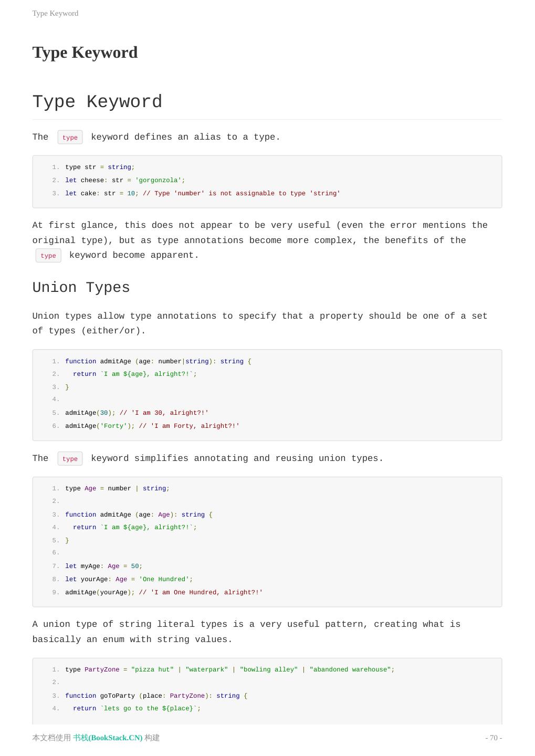Screen dimensions: 535x756
Task: Click the code line "type str = string;"
Action: (x=100, y=167)
